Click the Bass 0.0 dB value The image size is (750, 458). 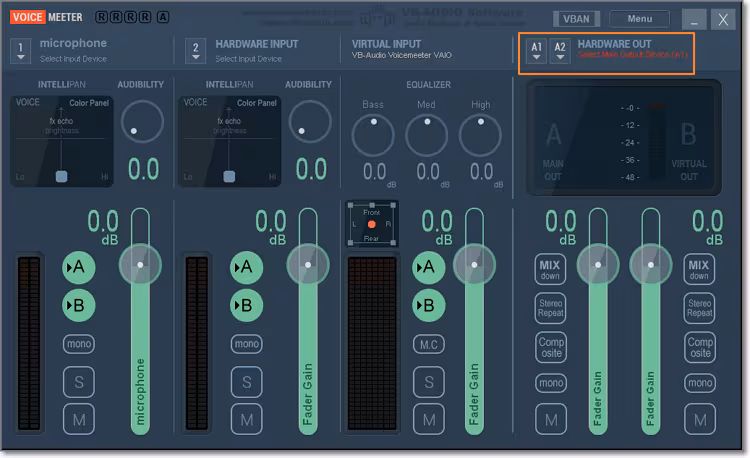click(x=375, y=172)
